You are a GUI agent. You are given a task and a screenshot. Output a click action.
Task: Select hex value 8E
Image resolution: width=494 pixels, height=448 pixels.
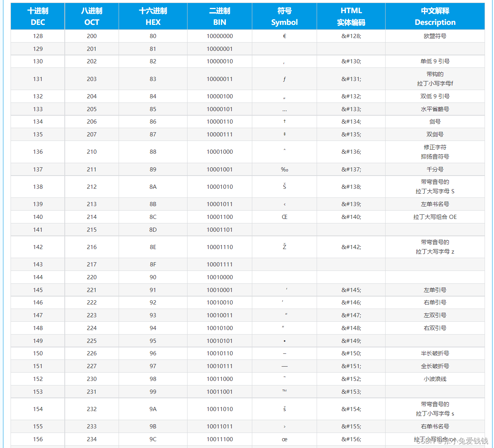click(153, 247)
